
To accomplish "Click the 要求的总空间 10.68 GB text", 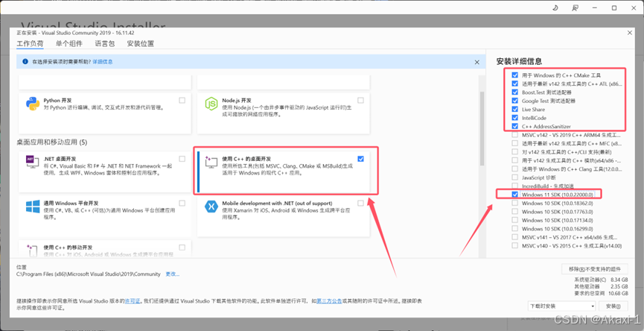I will point(602,293).
